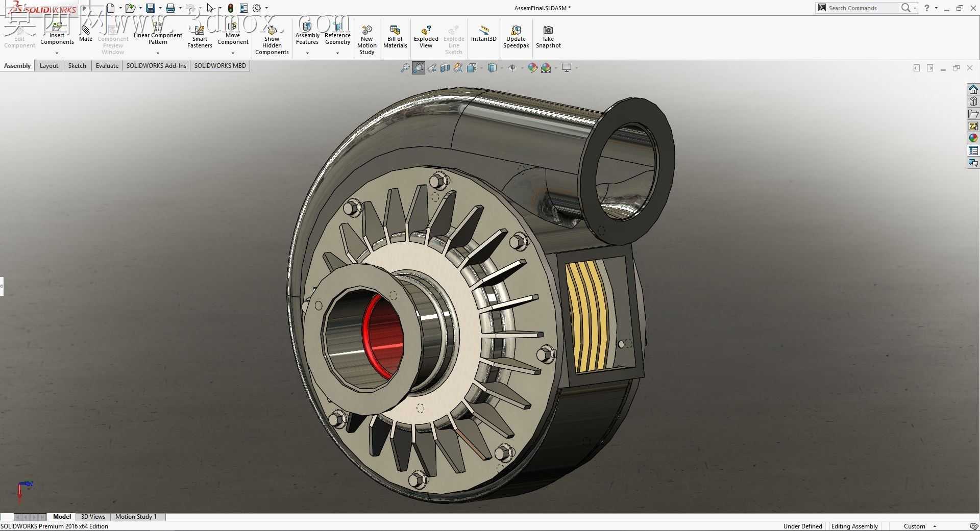This screenshot has width=980, height=531.
Task: Toggle Zoom to Area tool
Action: (419, 68)
